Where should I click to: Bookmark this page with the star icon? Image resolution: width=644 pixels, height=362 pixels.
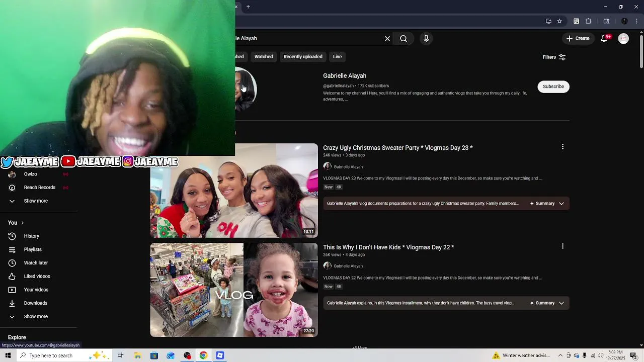559,21
